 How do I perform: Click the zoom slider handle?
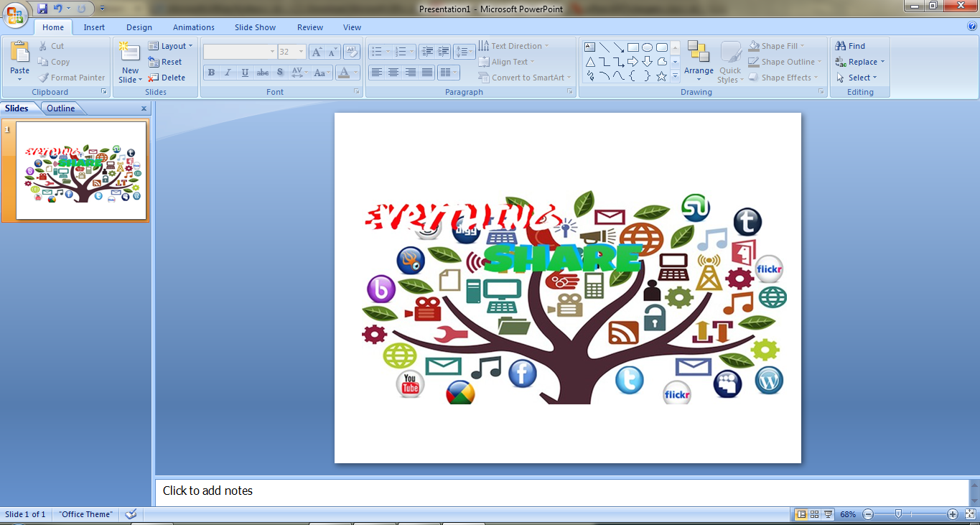898,514
